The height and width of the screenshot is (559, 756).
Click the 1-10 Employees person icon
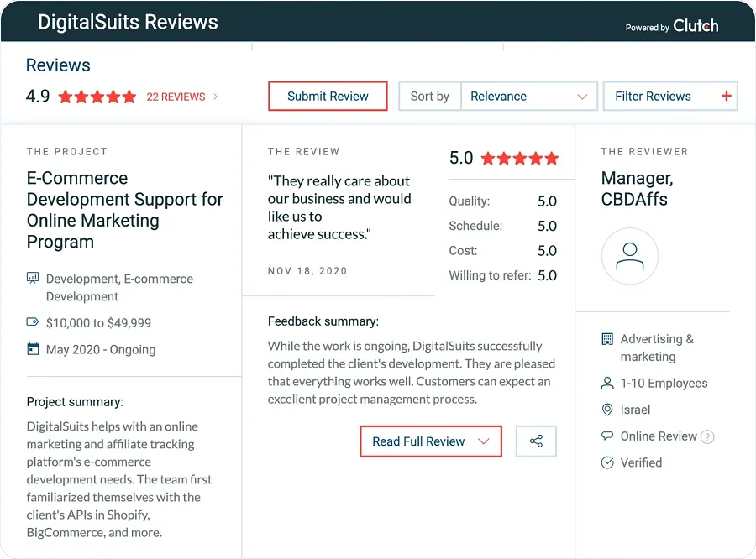[x=607, y=383]
